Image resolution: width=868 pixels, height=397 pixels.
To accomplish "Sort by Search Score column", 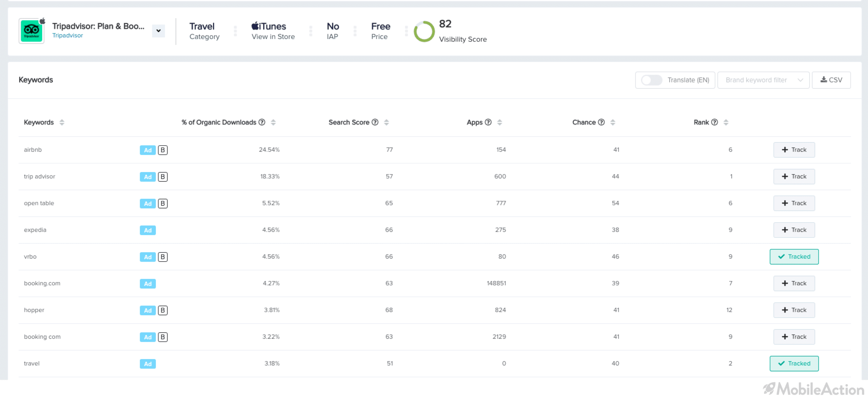I will (x=387, y=122).
